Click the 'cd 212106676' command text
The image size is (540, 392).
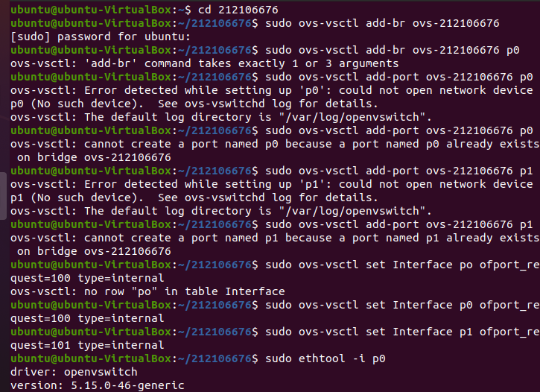231,10
